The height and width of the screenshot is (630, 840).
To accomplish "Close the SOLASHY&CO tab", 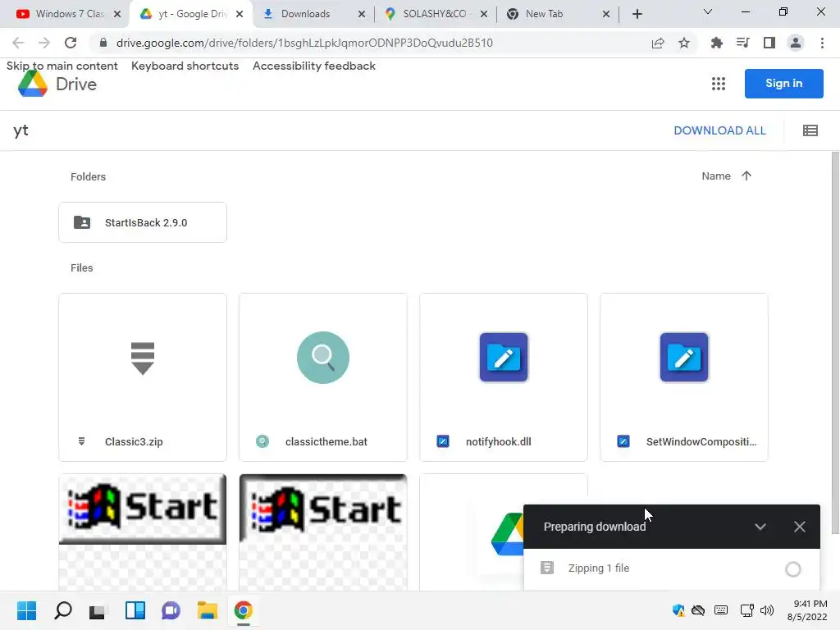I will (x=484, y=15).
